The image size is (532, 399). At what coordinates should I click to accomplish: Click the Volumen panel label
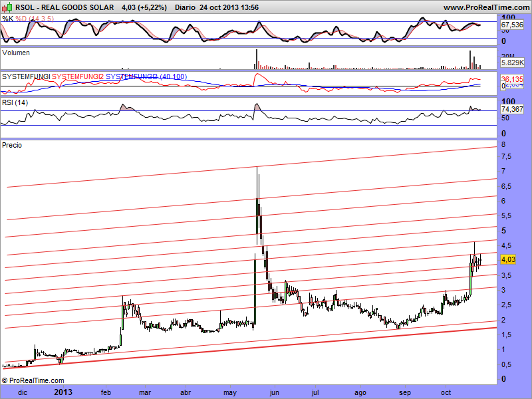coord(15,53)
